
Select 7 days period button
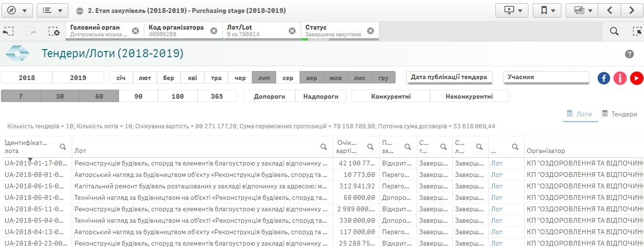click(x=21, y=96)
